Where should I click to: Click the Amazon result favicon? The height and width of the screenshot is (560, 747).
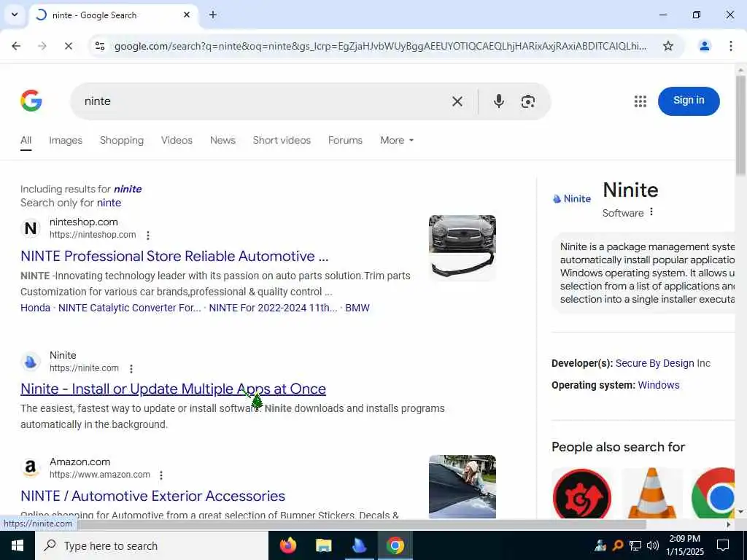[31, 468]
